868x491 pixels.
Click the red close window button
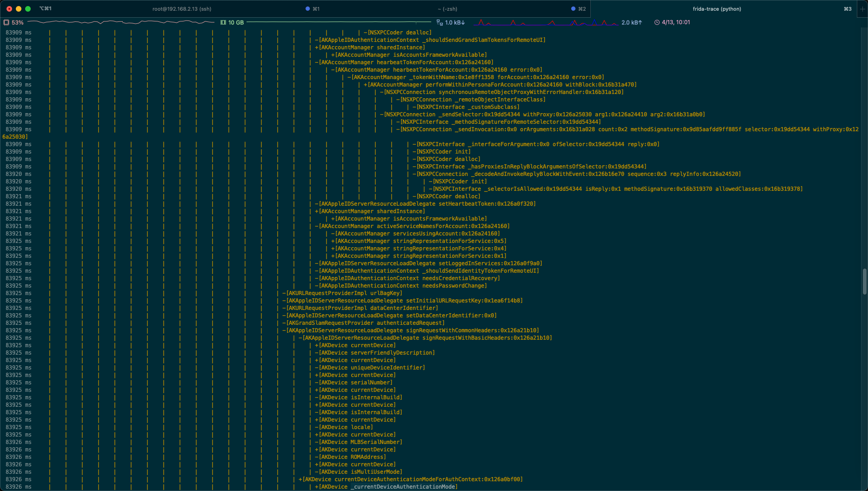(x=9, y=9)
